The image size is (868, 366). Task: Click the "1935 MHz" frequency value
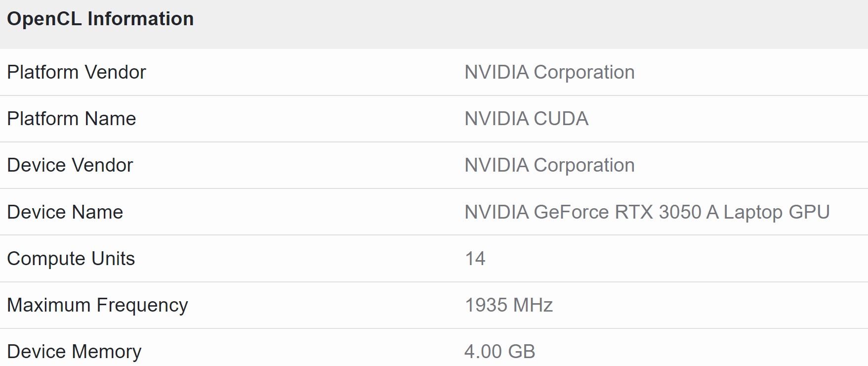509,305
